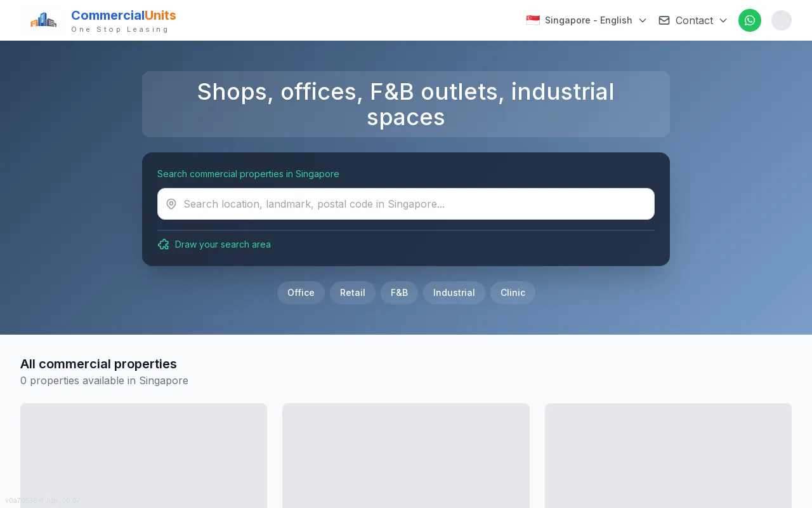The image size is (812, 508).
Task: Click the Shops, offices, F&B outlets headline
Action: point(406,104)
